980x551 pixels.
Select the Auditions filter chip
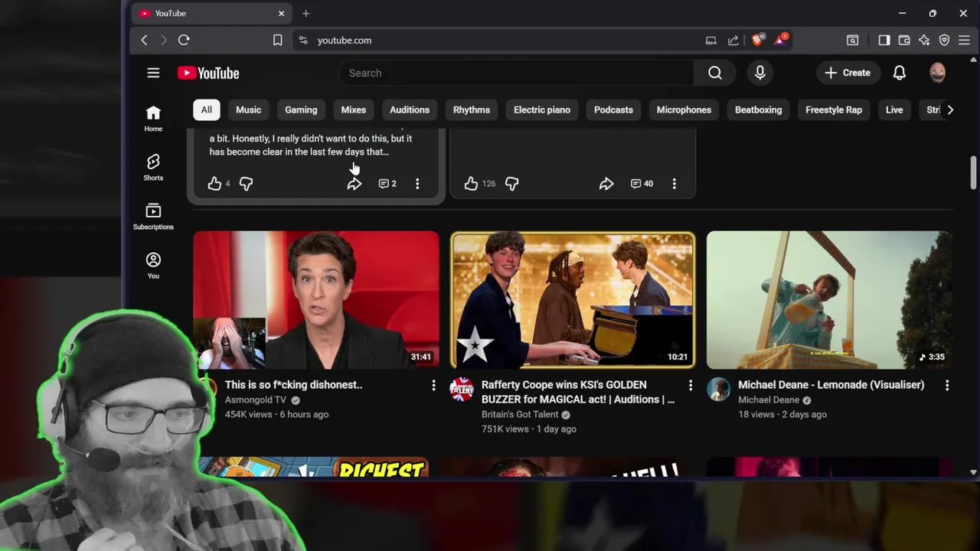point(410,109)
